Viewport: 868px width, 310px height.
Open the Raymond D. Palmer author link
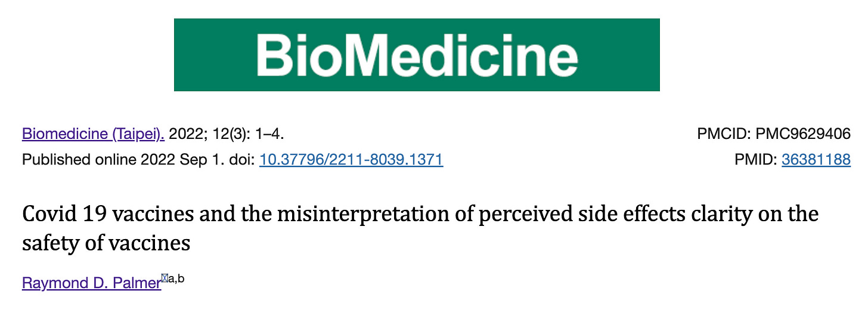(x=91, y=283)
